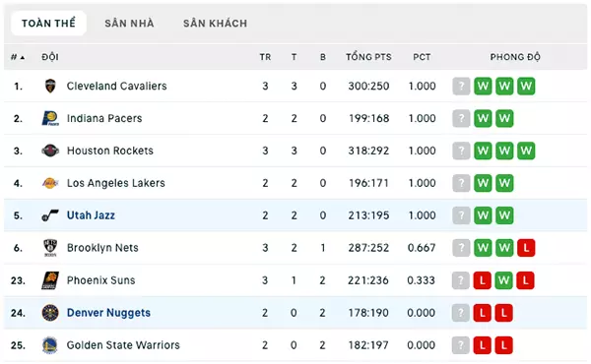
Task: Click Phoenix Suns green W form badge
Action: pos(504,280)
